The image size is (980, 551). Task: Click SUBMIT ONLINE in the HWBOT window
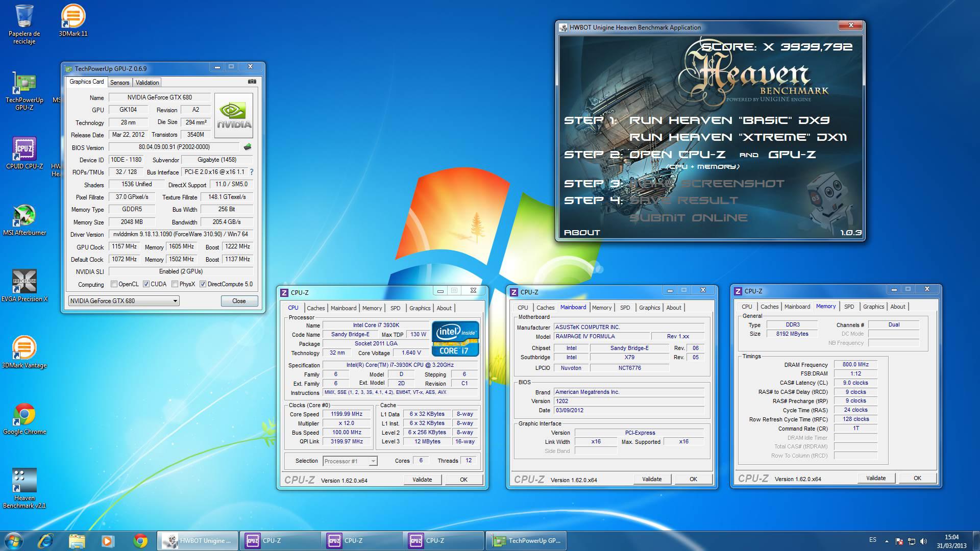(688, 218)
